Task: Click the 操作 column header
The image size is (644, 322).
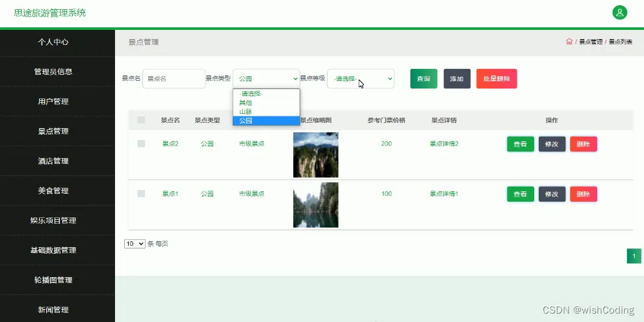Action: (x=552, y=120)
